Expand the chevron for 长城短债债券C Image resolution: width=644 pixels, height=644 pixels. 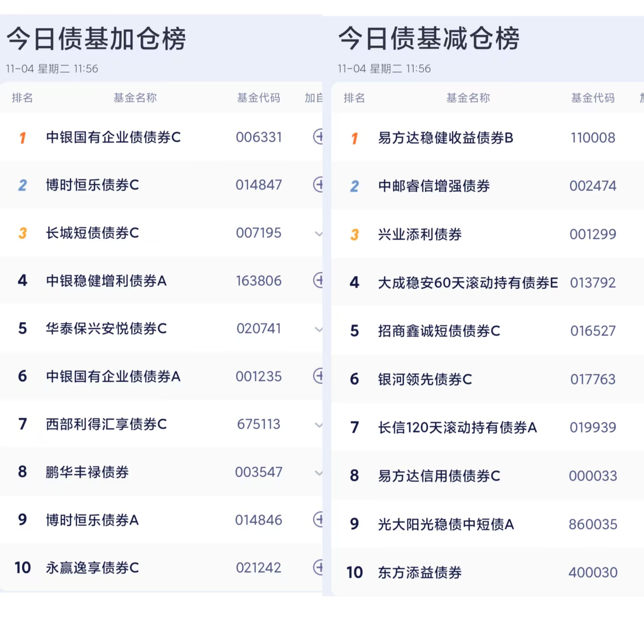[318, 233]
